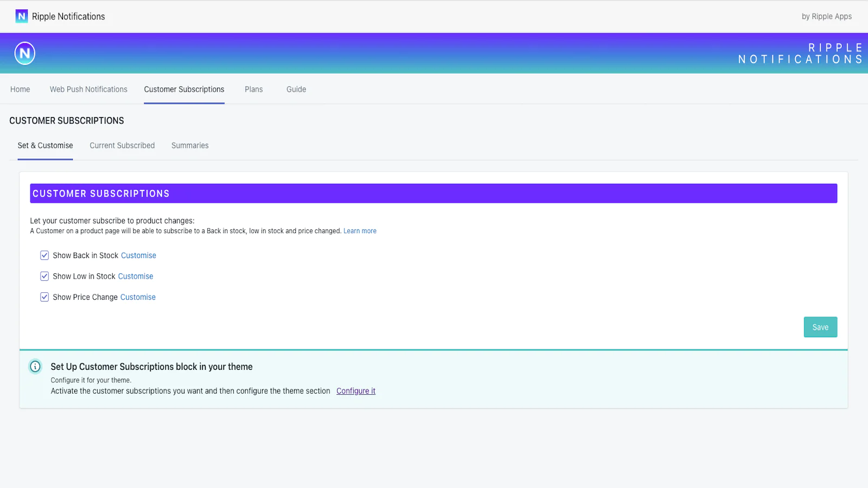
Task: Customise the Low in Stock notification
Action: [135, 276]
